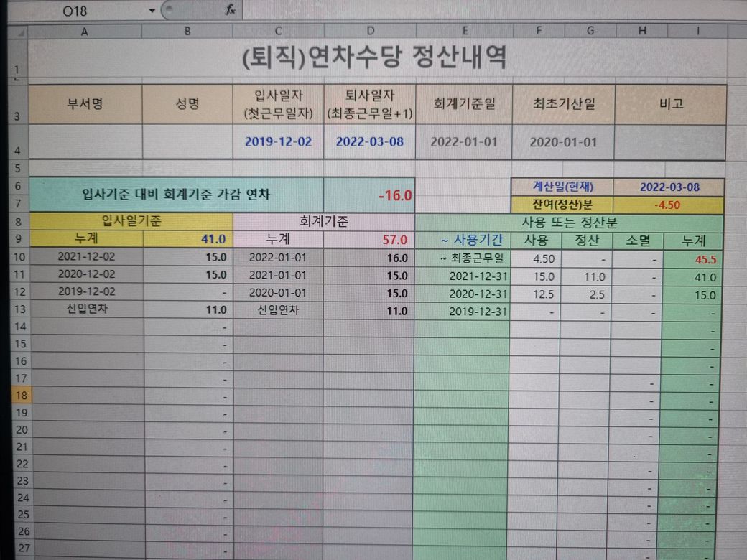Click the 2022-01-01 accounting base date cell
The image size is (747, 560).
[x=464, y=142]
